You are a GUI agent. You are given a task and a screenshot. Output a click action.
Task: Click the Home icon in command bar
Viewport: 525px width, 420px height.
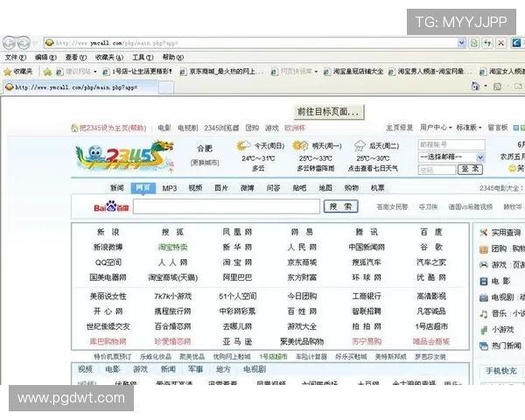point(475,86)
